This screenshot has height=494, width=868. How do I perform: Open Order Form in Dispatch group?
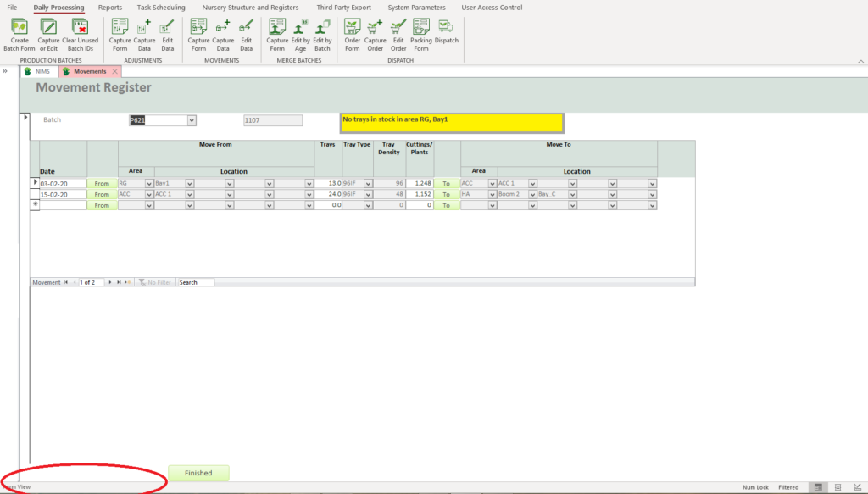pyautogui.click(x=352, y=34)
